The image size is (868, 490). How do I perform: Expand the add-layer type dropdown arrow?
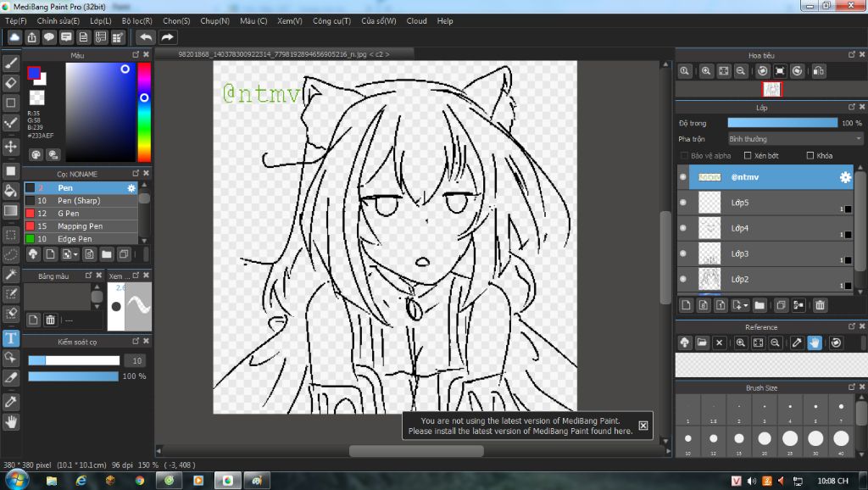click(x=746, y=305)
